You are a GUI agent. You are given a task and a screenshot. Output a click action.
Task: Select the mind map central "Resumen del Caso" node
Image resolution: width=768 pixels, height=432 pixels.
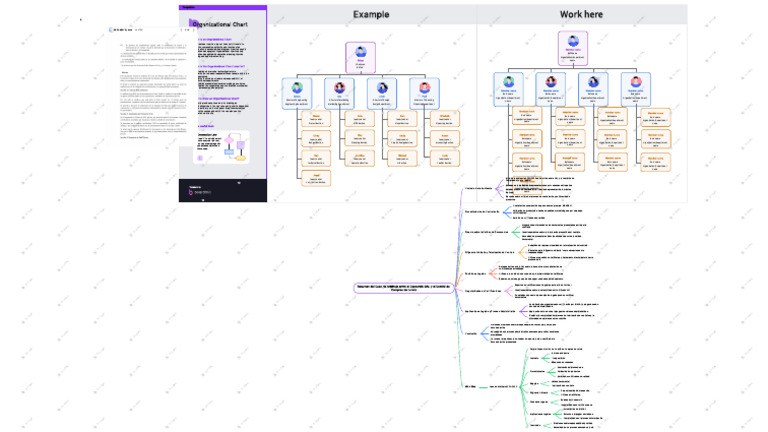[x=404, y=288]
